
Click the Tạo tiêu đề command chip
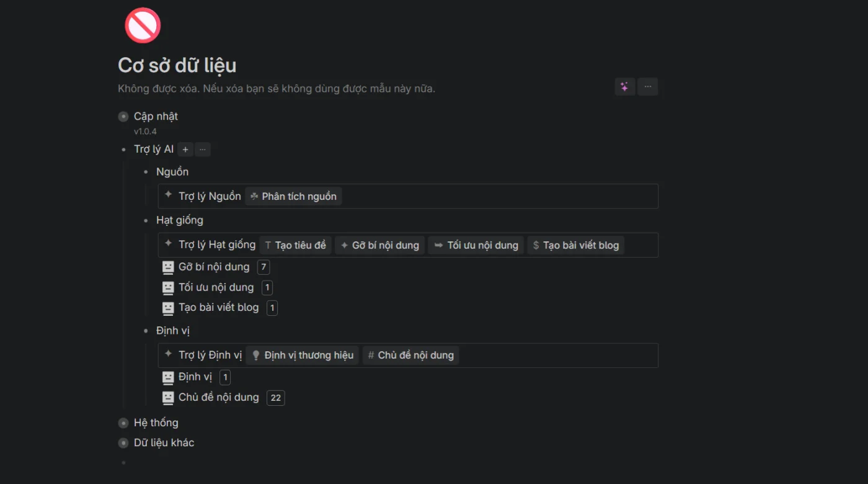point(295,245)
